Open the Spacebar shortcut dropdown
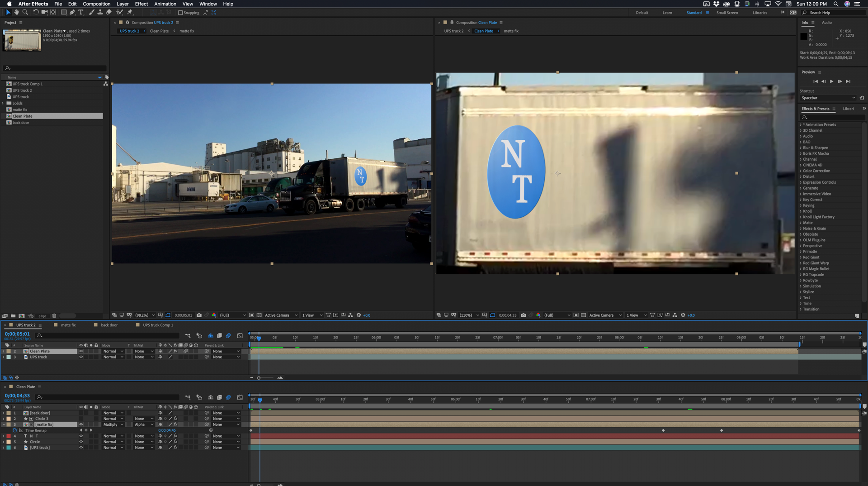The width and height of the screenshot is (868, 486). (x=828, y=98)
